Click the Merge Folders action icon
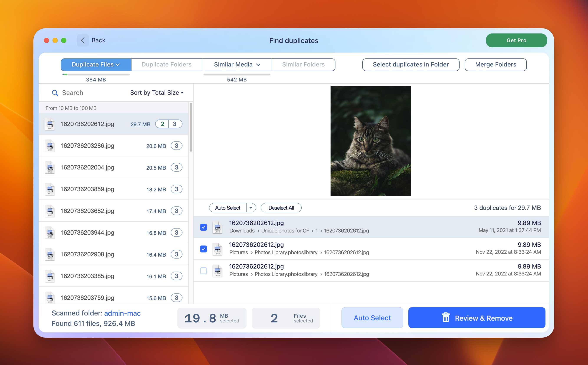The height and width of the screenshot is (365, 588). (496, 64)
